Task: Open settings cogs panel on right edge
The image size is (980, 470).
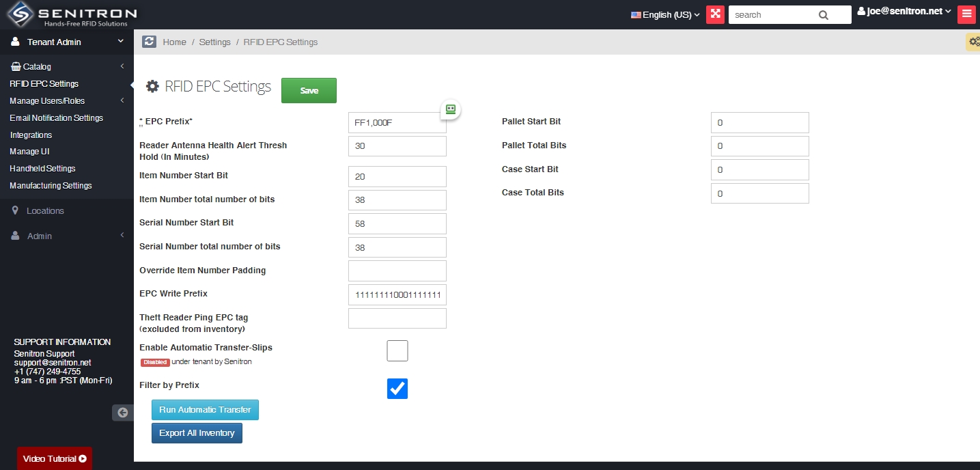Action: click(974, 42)
